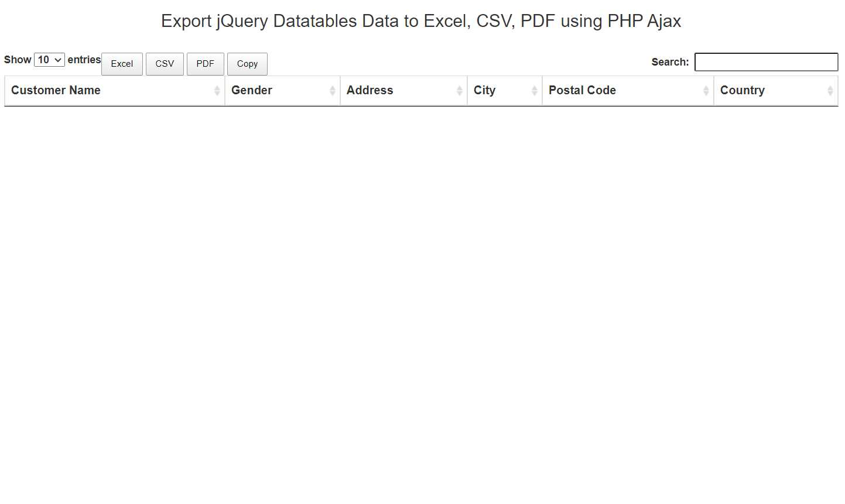Click the sort arrows on Customer Name

pyautogui.click(x=218, y=90)
